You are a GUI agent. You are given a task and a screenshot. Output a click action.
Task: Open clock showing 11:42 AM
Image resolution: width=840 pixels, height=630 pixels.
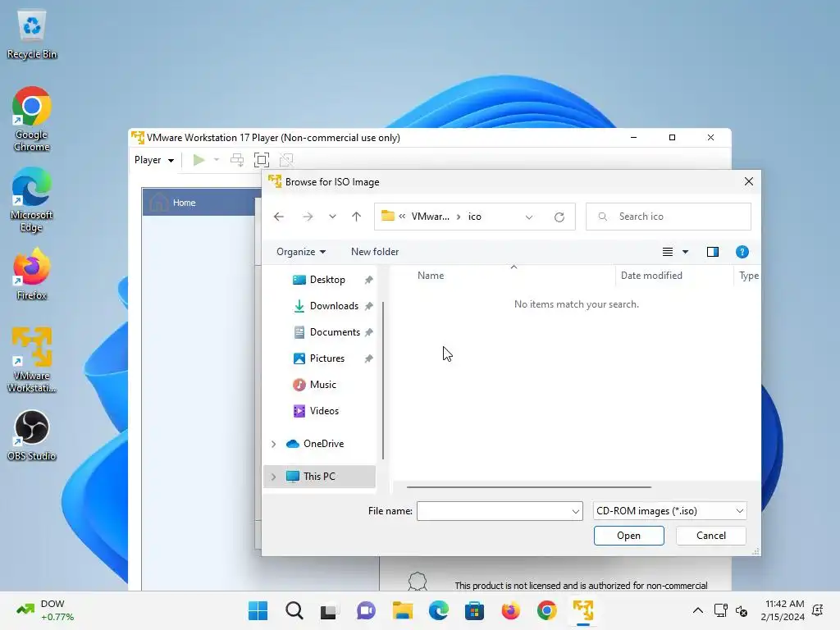click(x=783, y=610)
